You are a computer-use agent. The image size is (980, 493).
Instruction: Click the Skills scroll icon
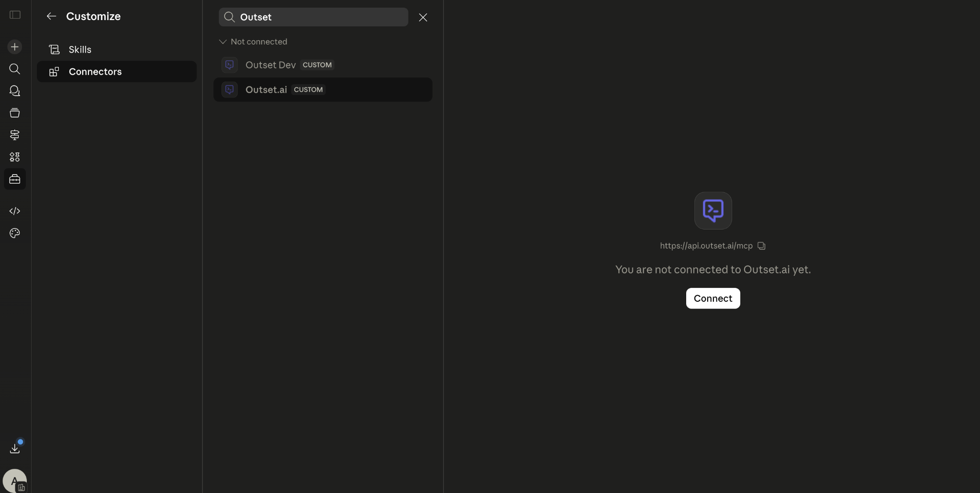tap(54, 49)
